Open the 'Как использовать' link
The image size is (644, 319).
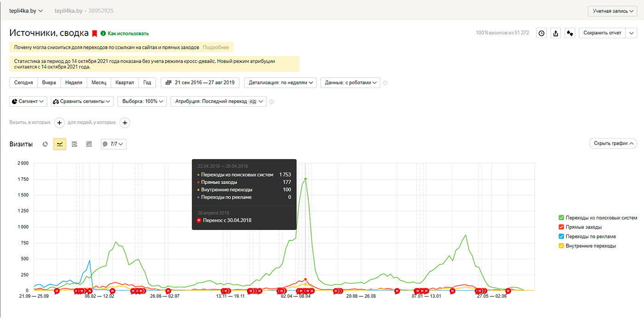[128, 34]
